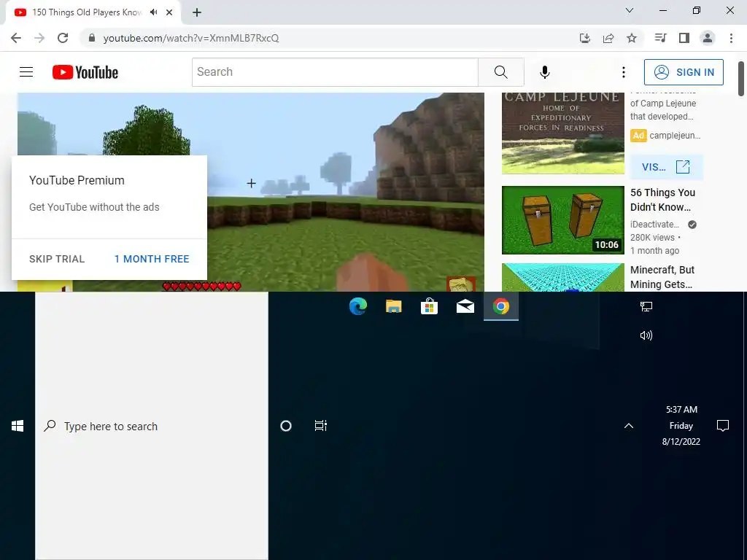Click the VIS... visit site ad button
747x560 pixels.
pyautogui.click(x=666, y=167)
